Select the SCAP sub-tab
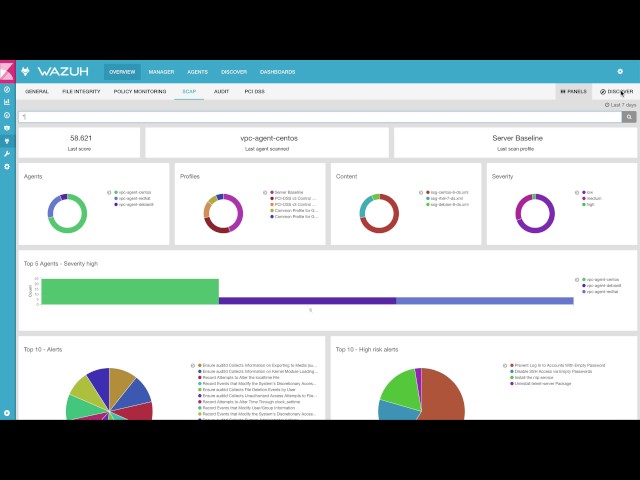Image resolution: width=640 pixels, height=480 pixels. point(189,91)
